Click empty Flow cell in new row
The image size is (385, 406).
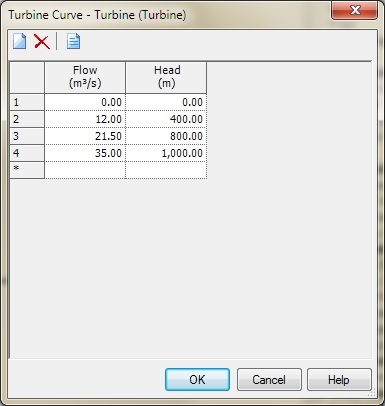click(85, 170)
